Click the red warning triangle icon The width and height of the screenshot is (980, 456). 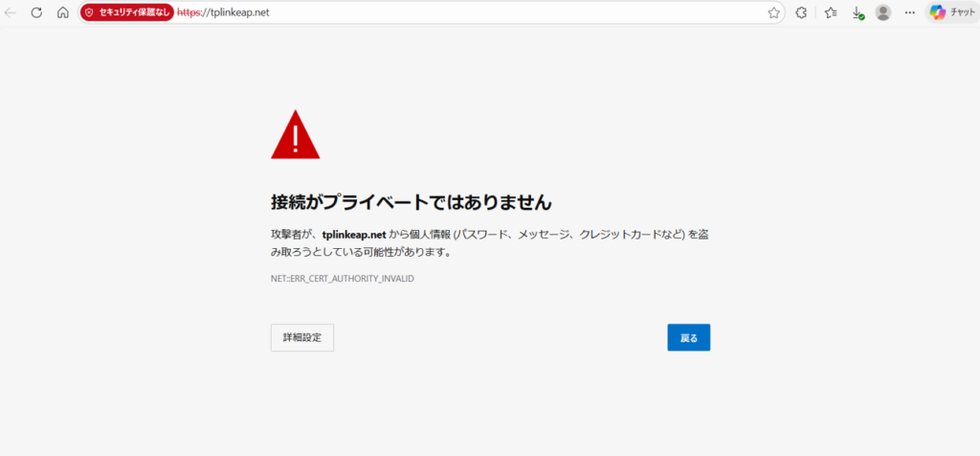click(296, 135)
